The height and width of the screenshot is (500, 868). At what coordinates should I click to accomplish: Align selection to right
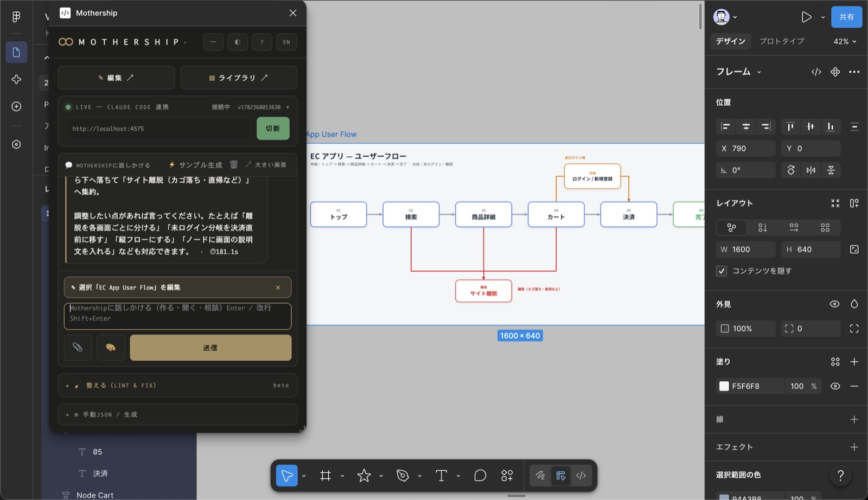click(766, 126)
